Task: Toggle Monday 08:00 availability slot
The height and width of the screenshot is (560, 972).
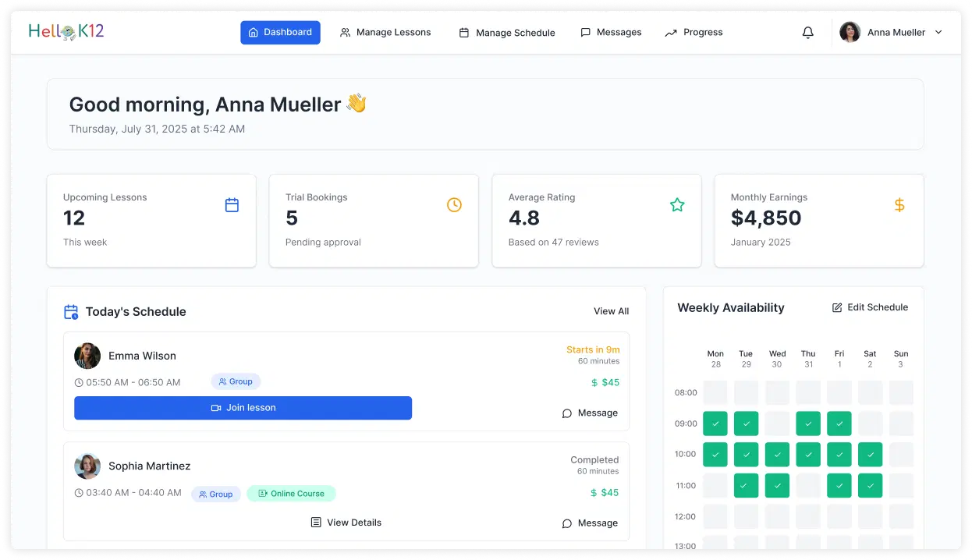Action: (715, 392)
